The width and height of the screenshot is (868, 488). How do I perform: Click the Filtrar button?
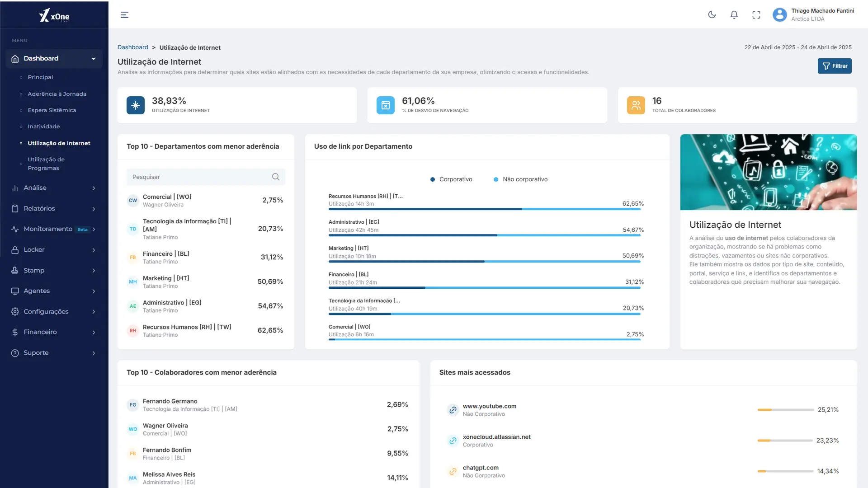(x=835, y=66)
